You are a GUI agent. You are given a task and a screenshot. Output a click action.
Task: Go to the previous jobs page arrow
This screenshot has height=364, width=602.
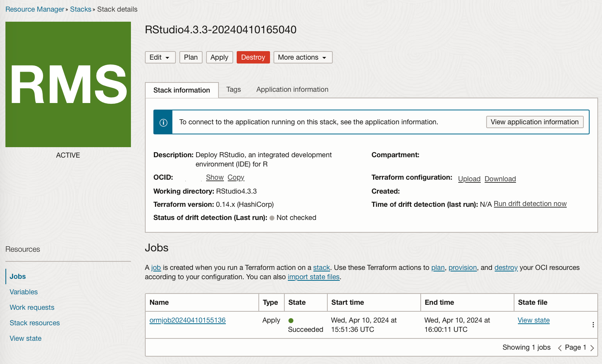tap(559, 348)
